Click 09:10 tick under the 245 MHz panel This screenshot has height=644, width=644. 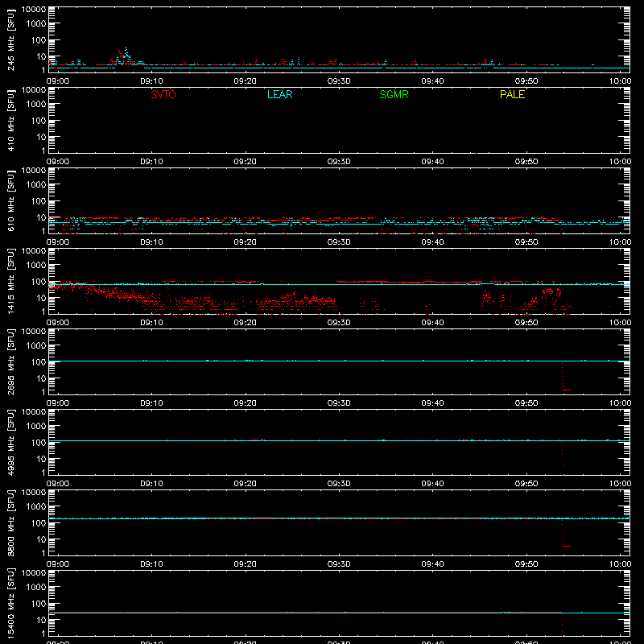click(x=151, y=81)
